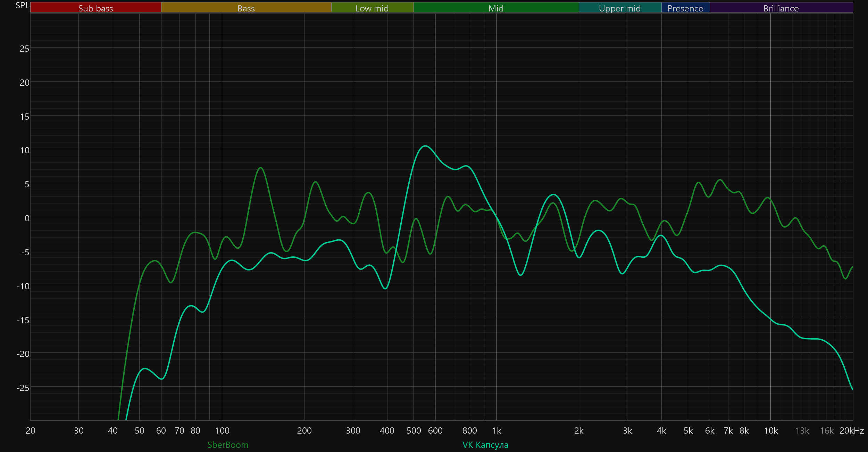Click the 10k frequency axis label
This screenshot has height=452, width=868.
tap(771, 430)
